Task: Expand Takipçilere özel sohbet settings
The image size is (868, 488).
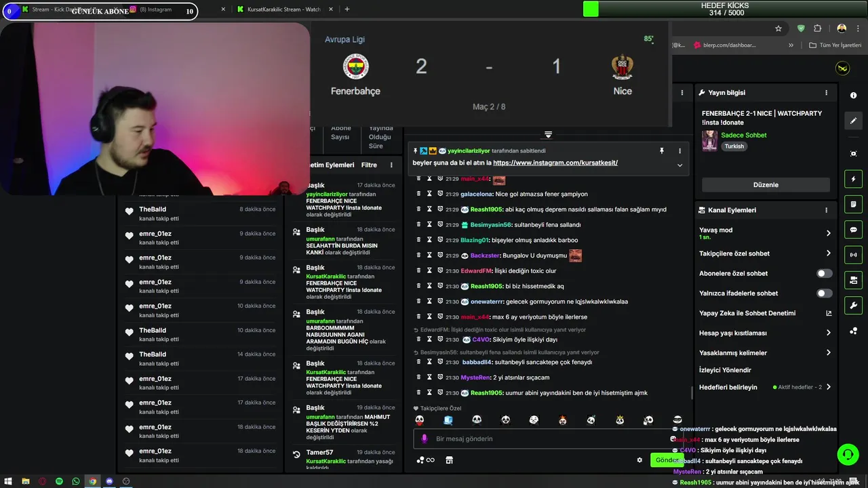Action: point(828,253)
